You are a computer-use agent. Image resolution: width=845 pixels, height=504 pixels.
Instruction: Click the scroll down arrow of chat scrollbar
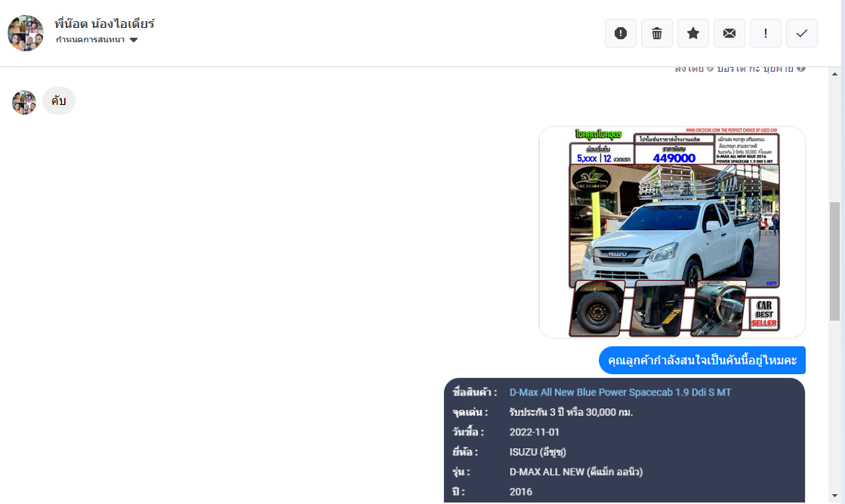tap(834, 496)
